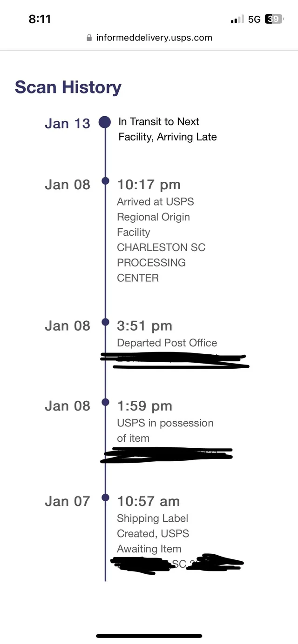
Task: Tap the USPS in possession of item entry
Action: (165, 430)
